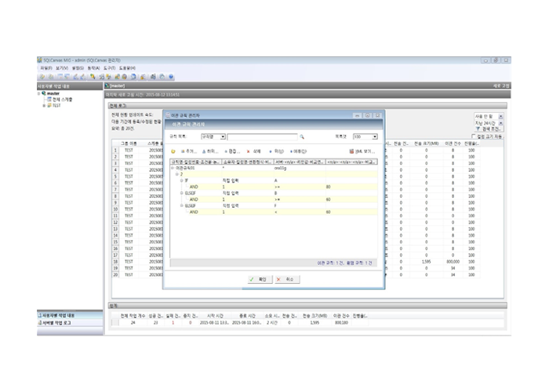Click the rule search text field in the dialog
This screenshot has height=392, width=549.
coord(262,137)
